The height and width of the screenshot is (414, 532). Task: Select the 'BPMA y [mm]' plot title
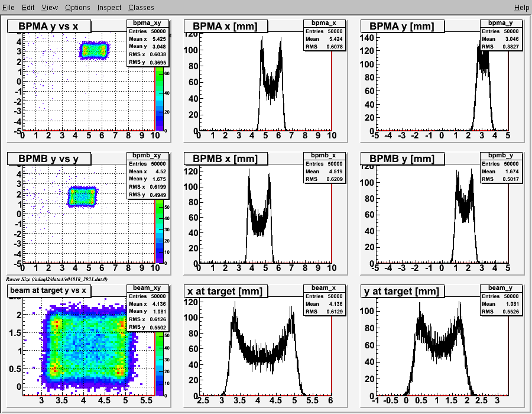pos(403,26)
